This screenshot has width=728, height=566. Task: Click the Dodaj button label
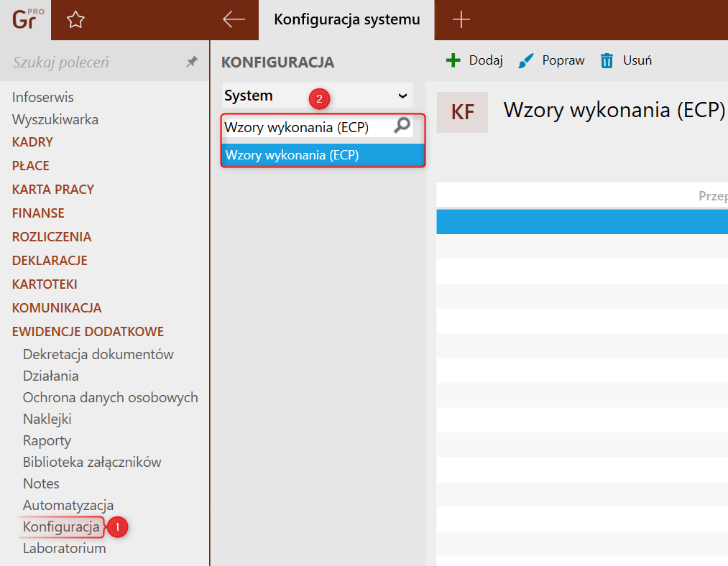click(x=486, y=60)
